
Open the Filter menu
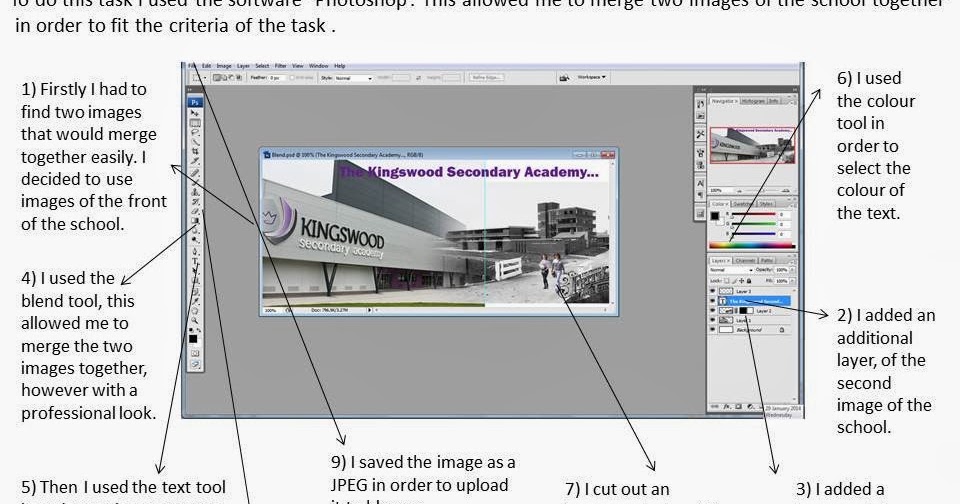click(x=280, y=66)
